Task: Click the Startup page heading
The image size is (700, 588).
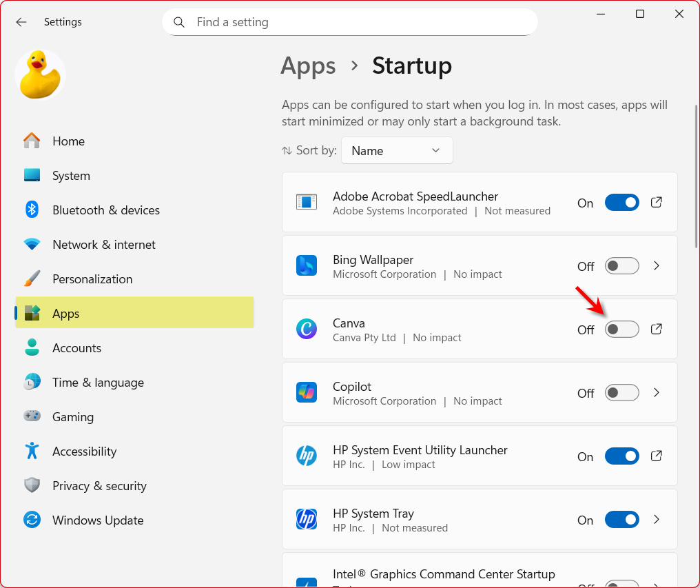Action: click(x=411, y=66)
